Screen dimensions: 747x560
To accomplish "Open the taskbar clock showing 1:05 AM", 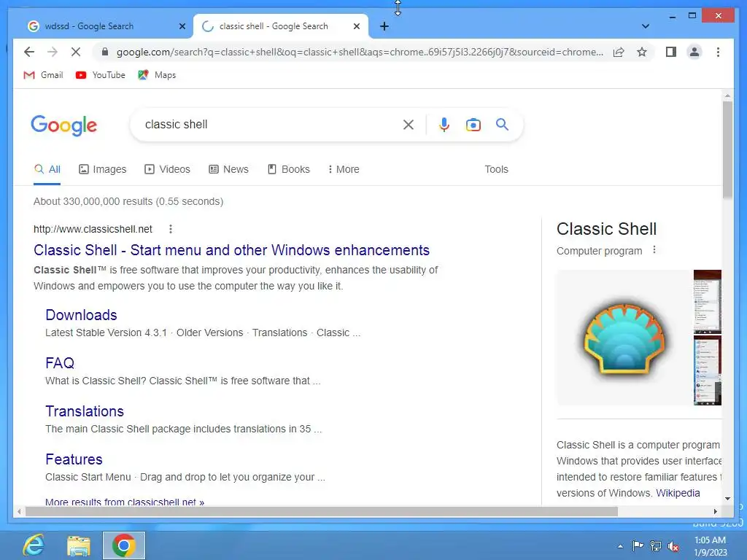I will (x=711, y=546).
